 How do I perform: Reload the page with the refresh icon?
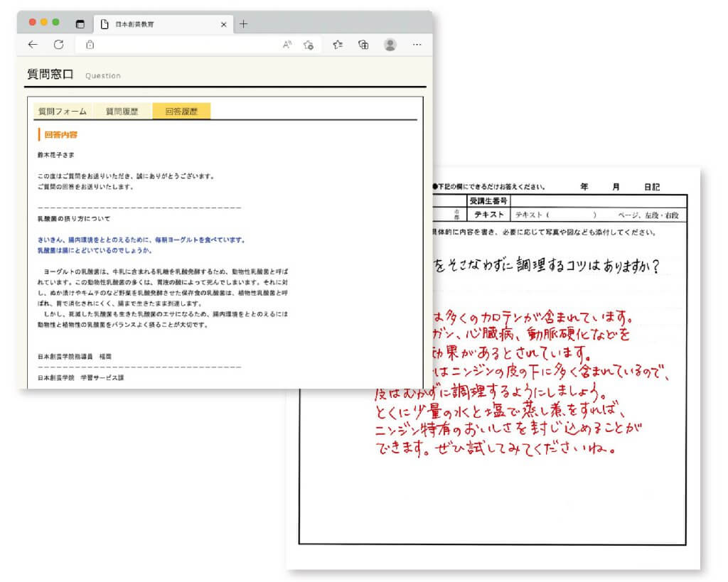[59, 45]
